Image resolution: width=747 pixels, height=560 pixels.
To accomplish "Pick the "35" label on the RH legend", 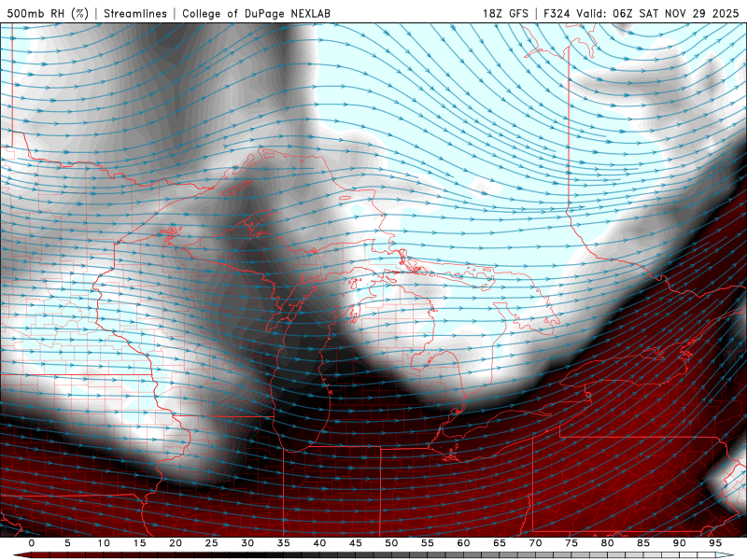I will (284, 543).
